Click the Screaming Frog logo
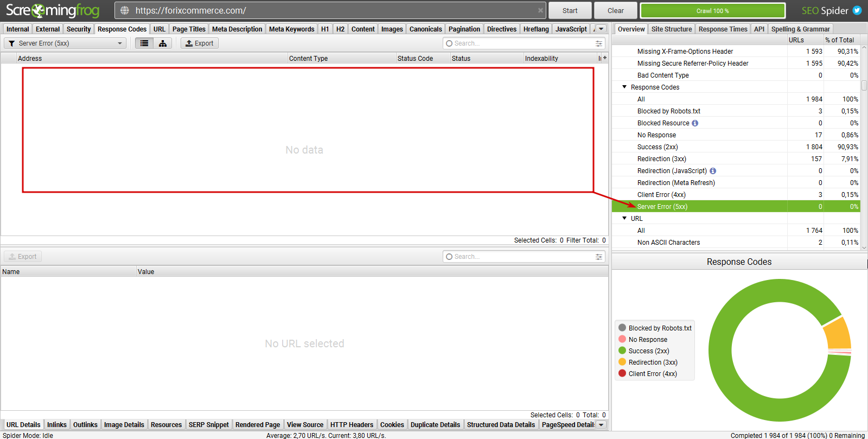Viewport: 868px width, 439px height. (53, 10)
